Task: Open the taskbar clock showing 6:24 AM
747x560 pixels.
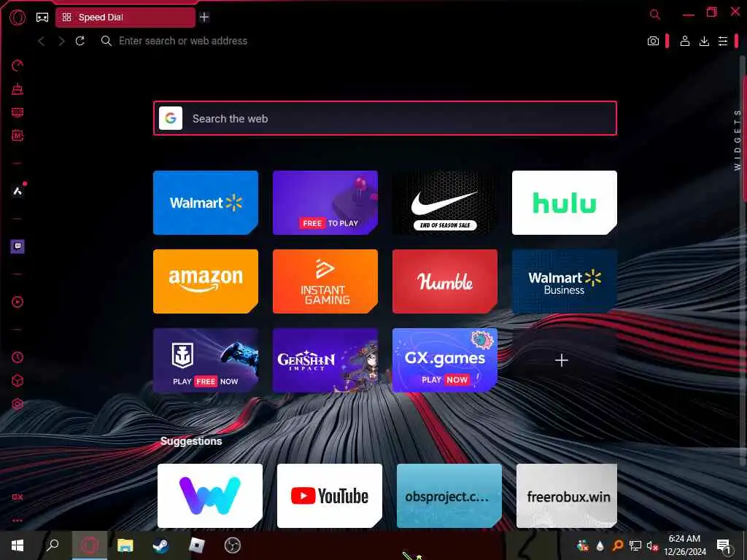Action: coord(684,545)
